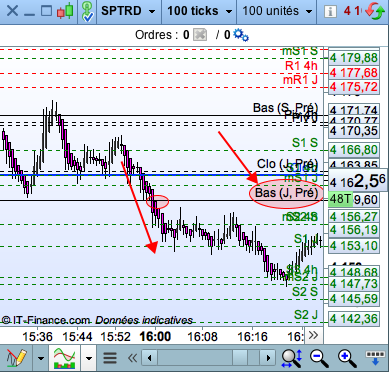The width and height of the screenshot is (389, 372).
Task: Click the dotted bar with down arrow icon
Action: coord(375,358)
